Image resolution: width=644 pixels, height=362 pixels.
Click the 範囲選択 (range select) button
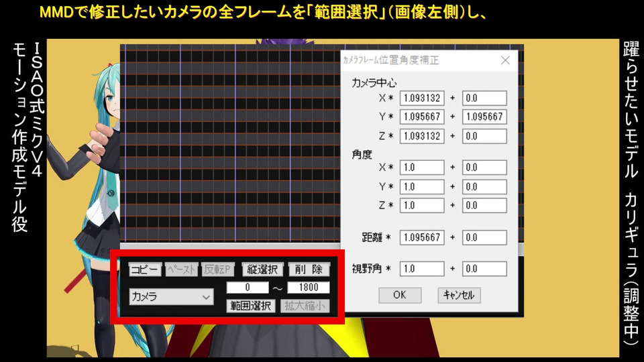click(x=250, y=306)
